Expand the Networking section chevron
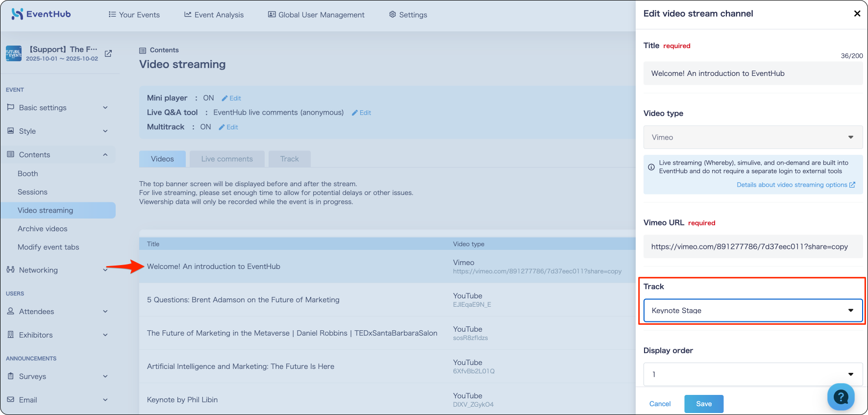868x415 pixels. click(x=105, y=269)
